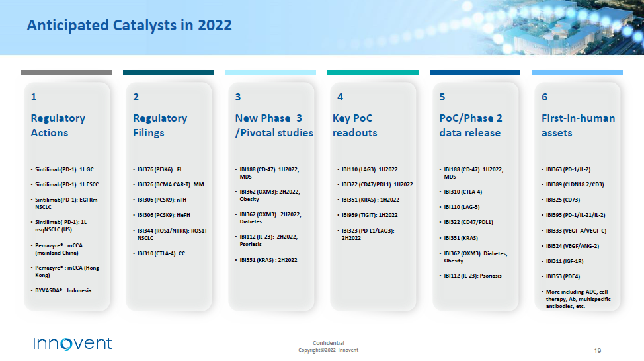The width and height of the screenshot is (644, 361).
Task: Select 'IBI362 (OXM3): Diabetes; Obesity' item
Action: click(475, 257)
